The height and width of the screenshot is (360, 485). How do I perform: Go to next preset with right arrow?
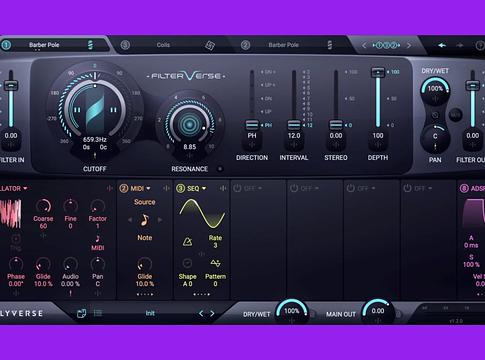(212, 313)
